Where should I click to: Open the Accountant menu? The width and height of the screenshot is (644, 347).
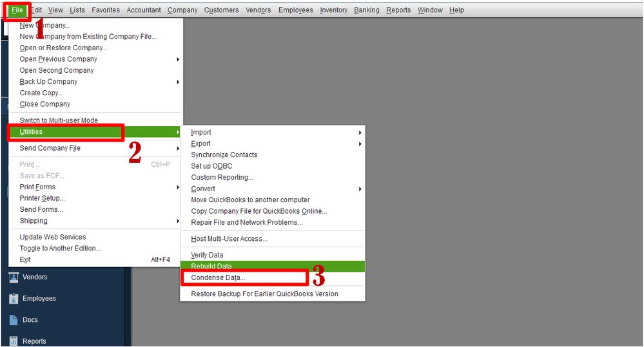click(x=144, y=10)
